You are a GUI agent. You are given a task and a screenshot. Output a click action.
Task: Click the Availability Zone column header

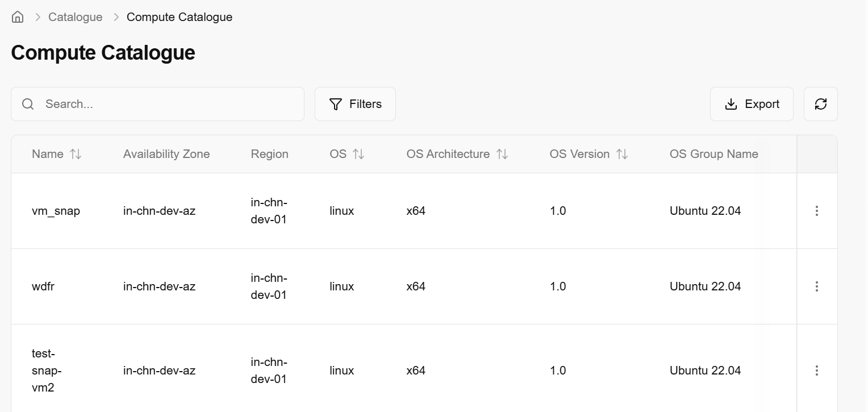(166, 154)
